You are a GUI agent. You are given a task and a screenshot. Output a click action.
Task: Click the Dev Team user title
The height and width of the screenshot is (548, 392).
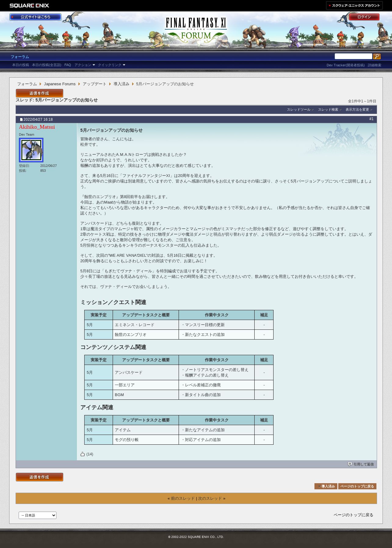(27, 134)
